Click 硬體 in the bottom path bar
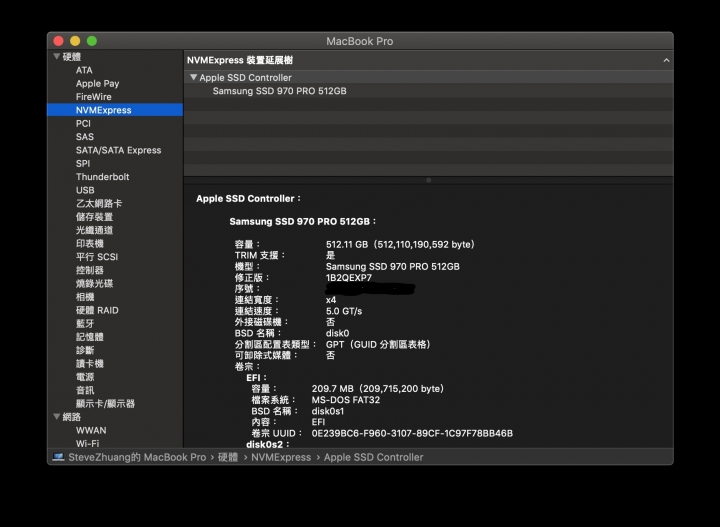Screen dimensions: 720x527 coord(228,457)
